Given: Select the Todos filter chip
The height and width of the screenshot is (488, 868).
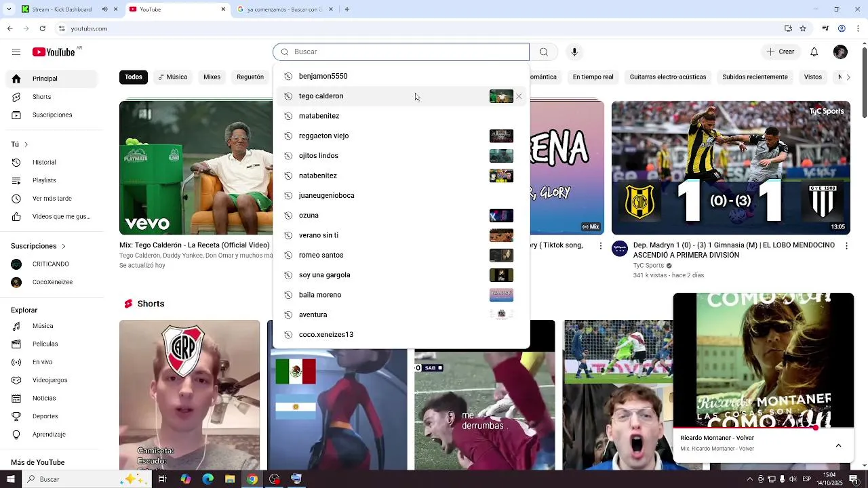Looking at the screenshot, I should coord(134,77).
